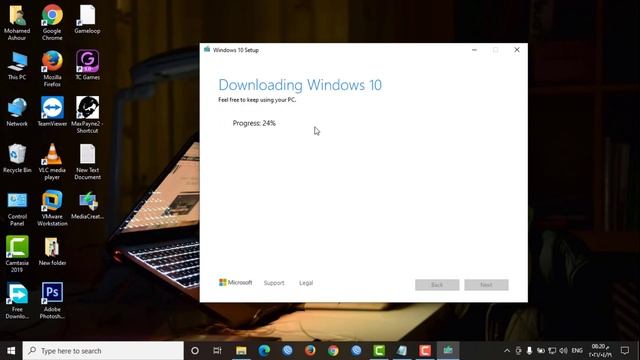Open the notification Action Center

624,351
